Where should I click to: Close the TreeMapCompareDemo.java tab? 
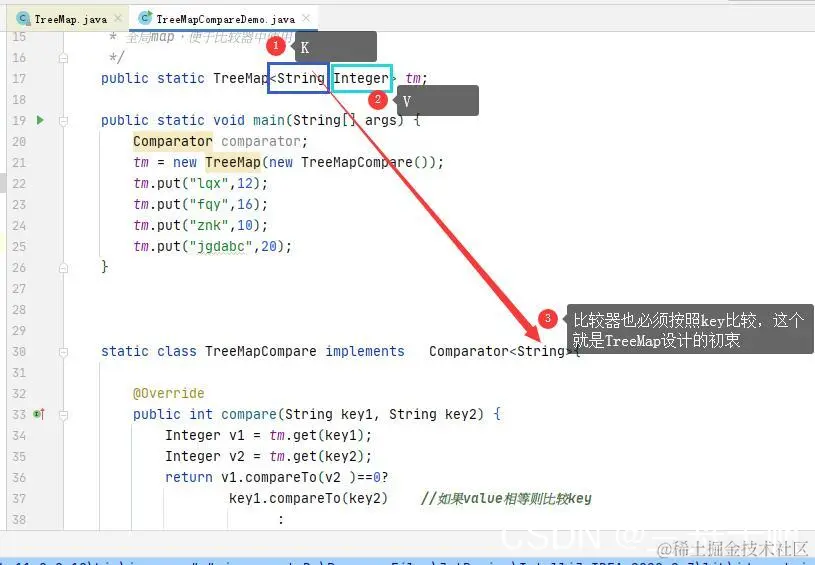[306, 19]
